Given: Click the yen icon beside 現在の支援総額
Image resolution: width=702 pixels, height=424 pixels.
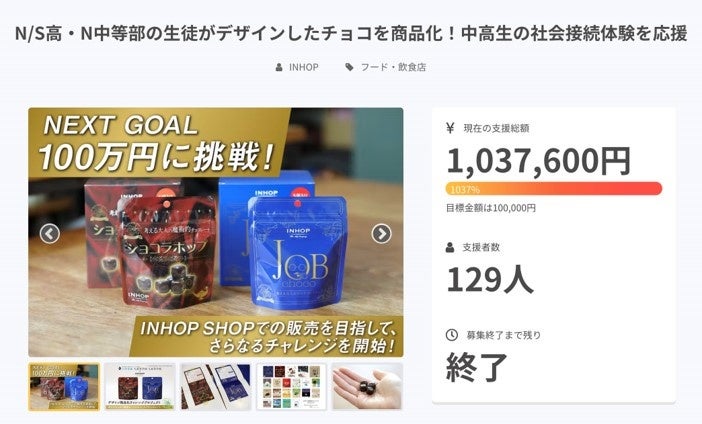Looking at the screenshot, I should pyautogui.click(x=450, y=128).
